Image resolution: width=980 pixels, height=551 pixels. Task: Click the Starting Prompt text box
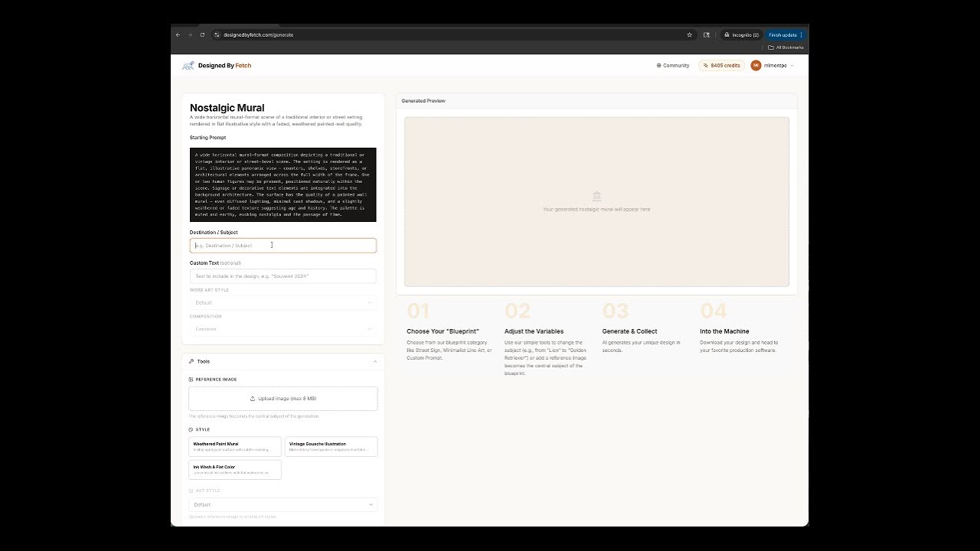(x=283, y=184)
